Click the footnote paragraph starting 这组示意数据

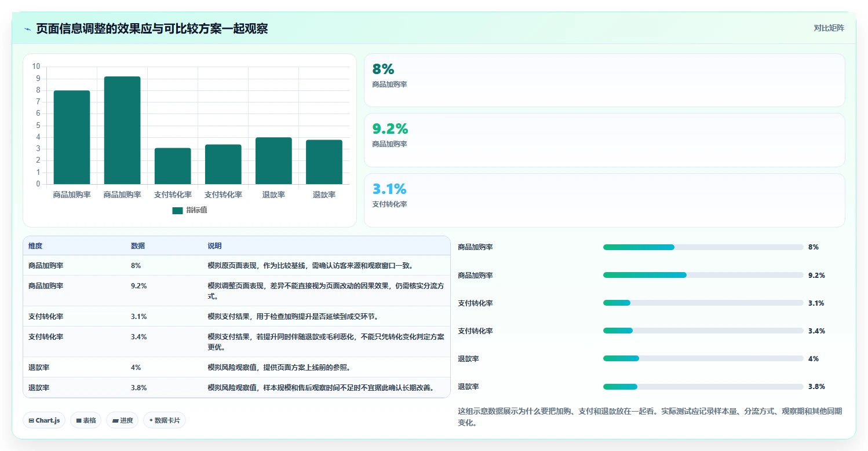coord(650,417)
